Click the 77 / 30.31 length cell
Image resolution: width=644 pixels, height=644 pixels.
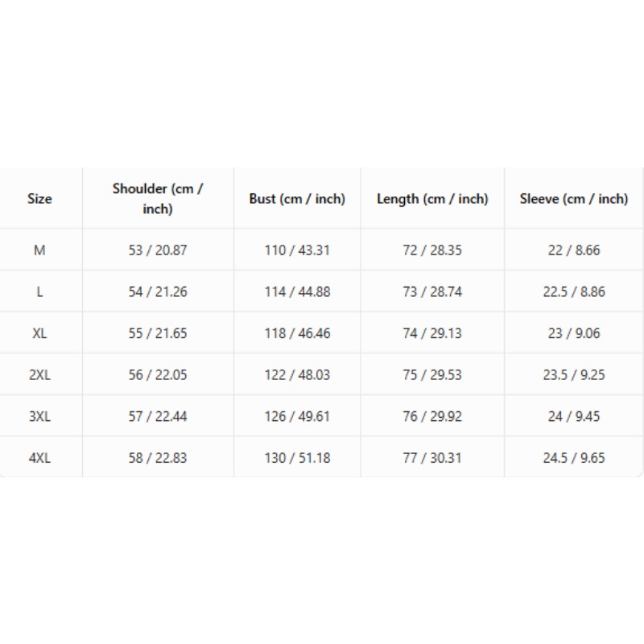[432, 458]
